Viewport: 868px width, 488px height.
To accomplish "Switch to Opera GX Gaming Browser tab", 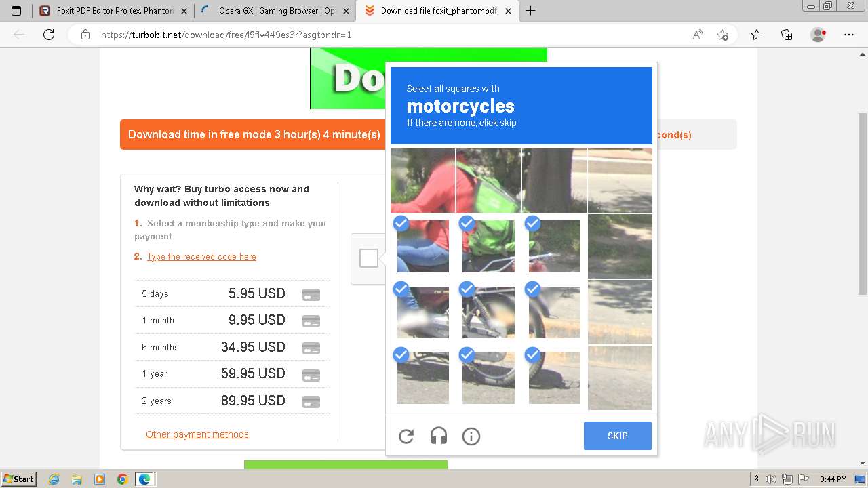I will [x=276, y=11].
